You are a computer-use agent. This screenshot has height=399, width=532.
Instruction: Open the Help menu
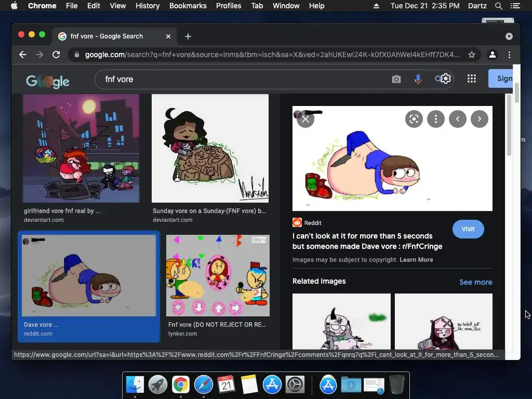click(316, 6)
